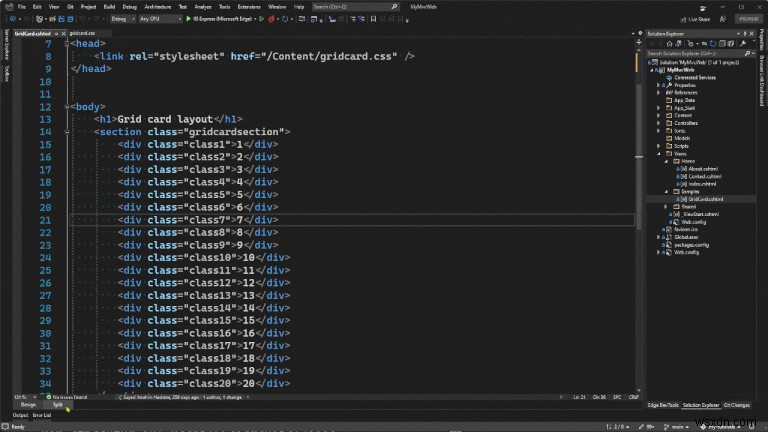Image resolution: width=768 pixels, height=432 pixels.
Task: Open the Architecture menu
Action: pyautogui.click(x=158, y=7)
